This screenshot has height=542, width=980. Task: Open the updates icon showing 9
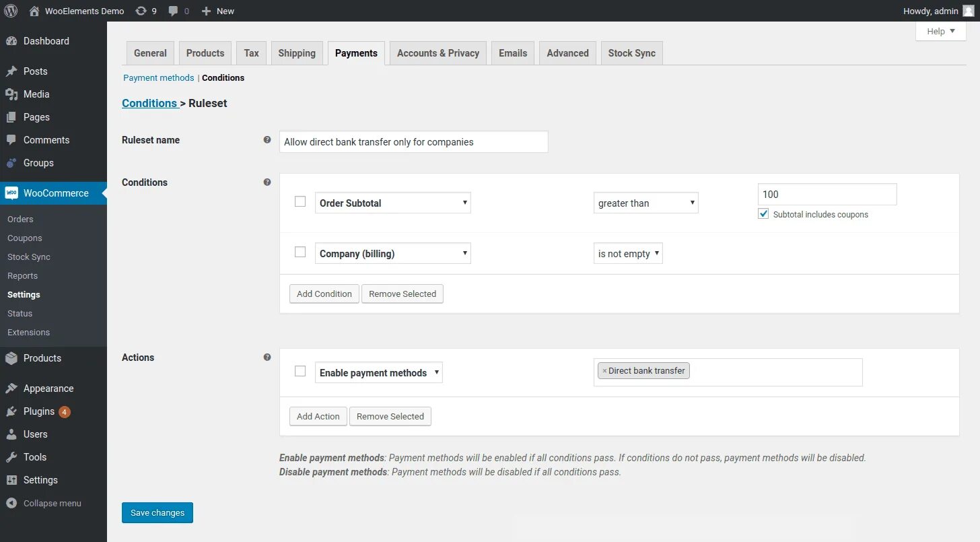coord(141,11)
